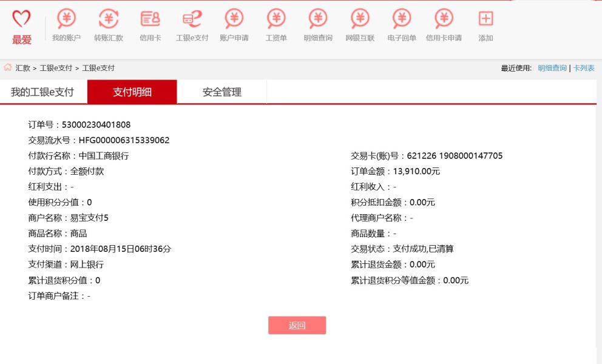
Task: Open the 工资单 payroll icon
Action: pos(276,19)
